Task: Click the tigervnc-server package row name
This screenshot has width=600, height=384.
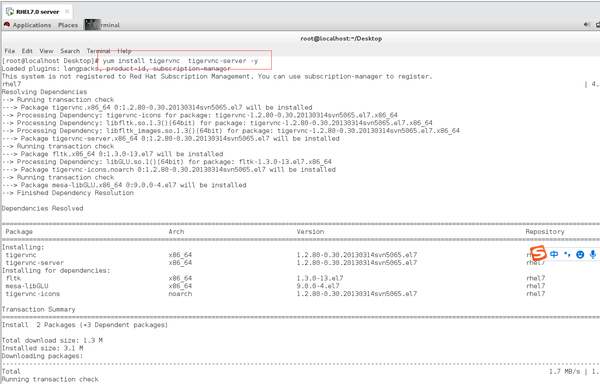Action: pyautogui.click(x=35, y=263)
